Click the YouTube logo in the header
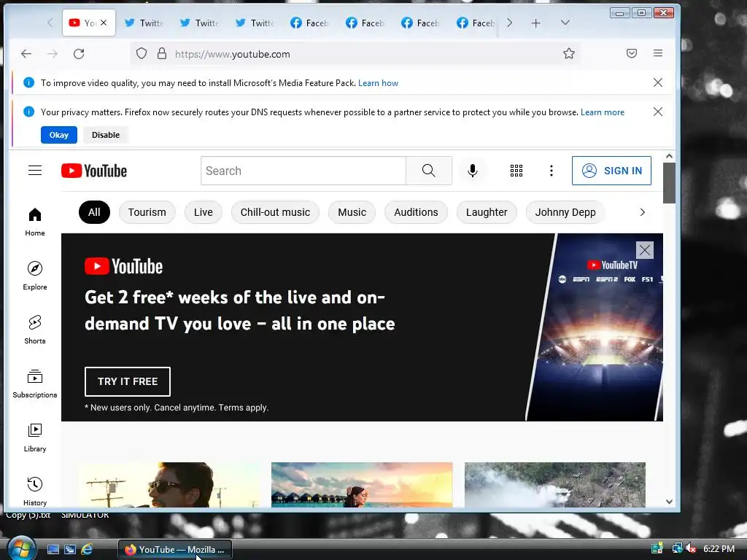 [x=94, y=171]
